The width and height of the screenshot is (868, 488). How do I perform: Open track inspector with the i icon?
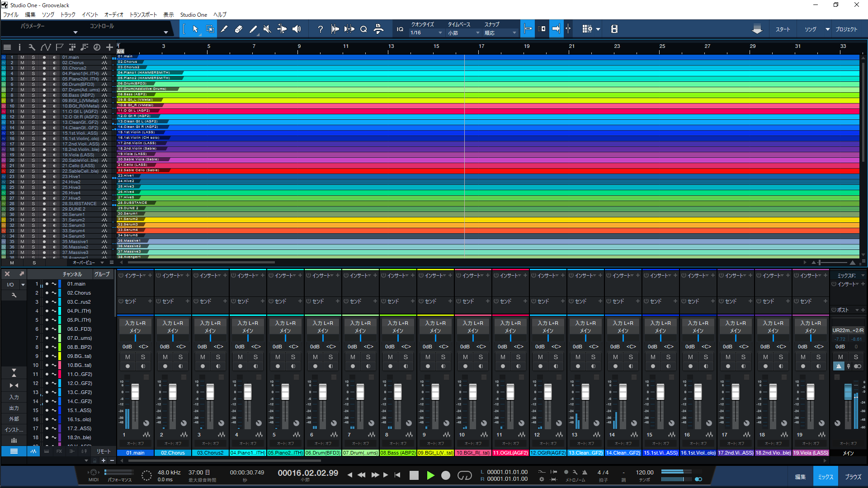click(x=19, y=47)
